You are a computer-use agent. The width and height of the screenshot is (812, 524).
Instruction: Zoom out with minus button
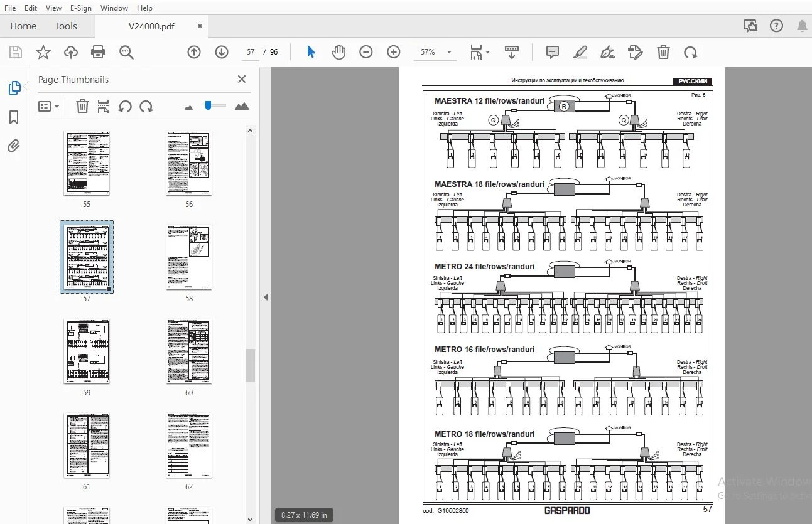tap(366, 52)
